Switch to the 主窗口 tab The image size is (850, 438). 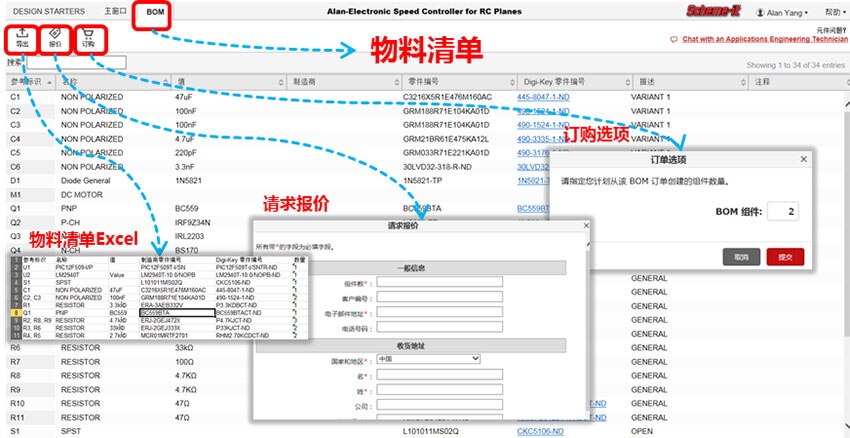(x=115, y=11)
